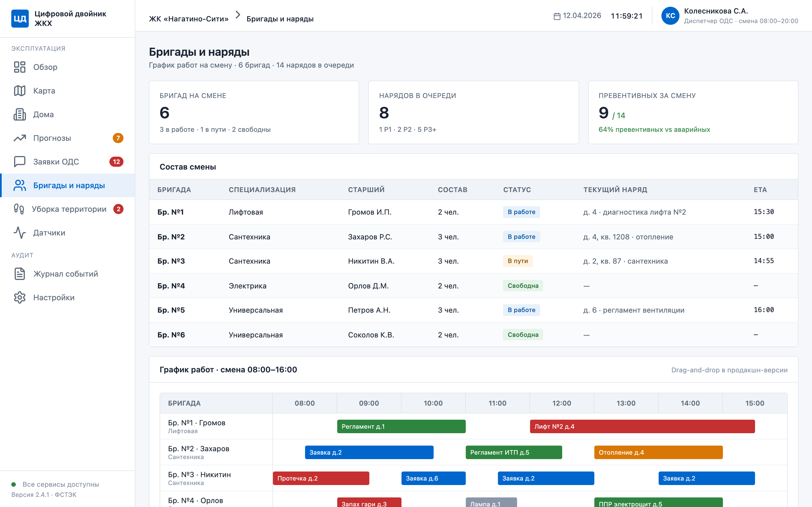Click the В пути status badge
This screenshot has height=507, width=812.
(518, 261)
